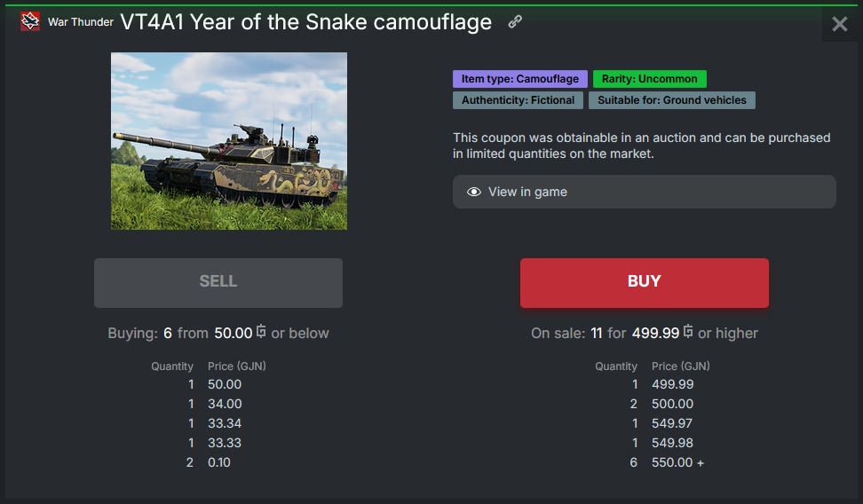Image resolution: width=863 pixels, height=504 pixels.
Task: Click the GJN coin icon beside 499.99
Action: [688, 331]
